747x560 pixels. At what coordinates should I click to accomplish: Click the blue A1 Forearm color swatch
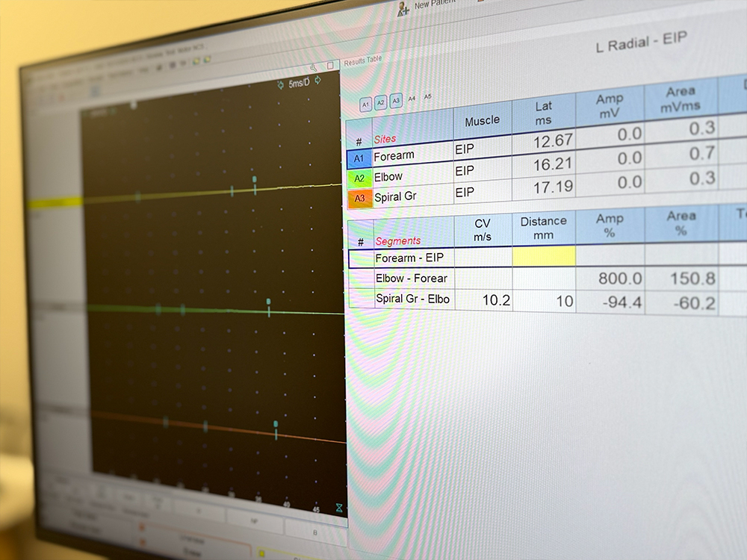pyautogui.click(x=359, y=158)
